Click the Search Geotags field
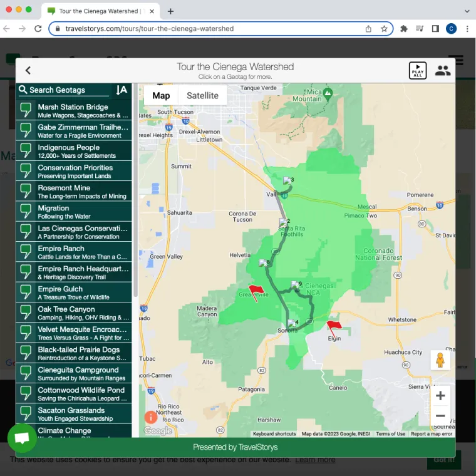This screenshot has height=476, width=476. 64,90
